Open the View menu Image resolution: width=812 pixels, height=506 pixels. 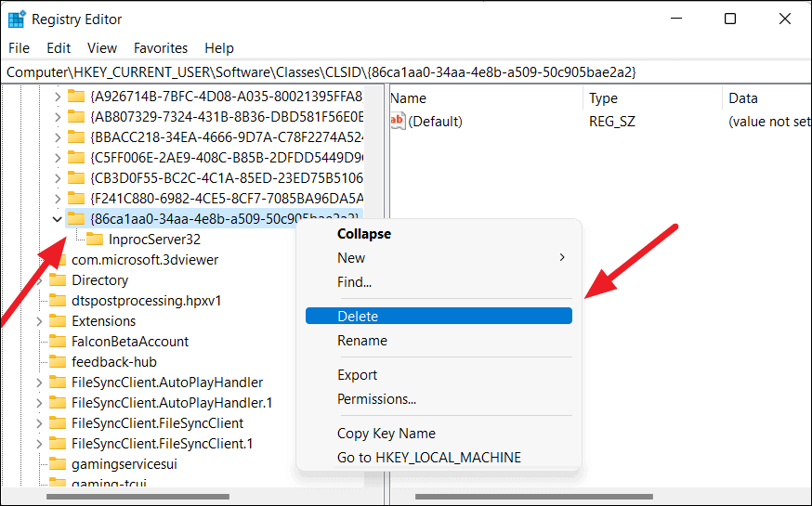click(102, 48)
